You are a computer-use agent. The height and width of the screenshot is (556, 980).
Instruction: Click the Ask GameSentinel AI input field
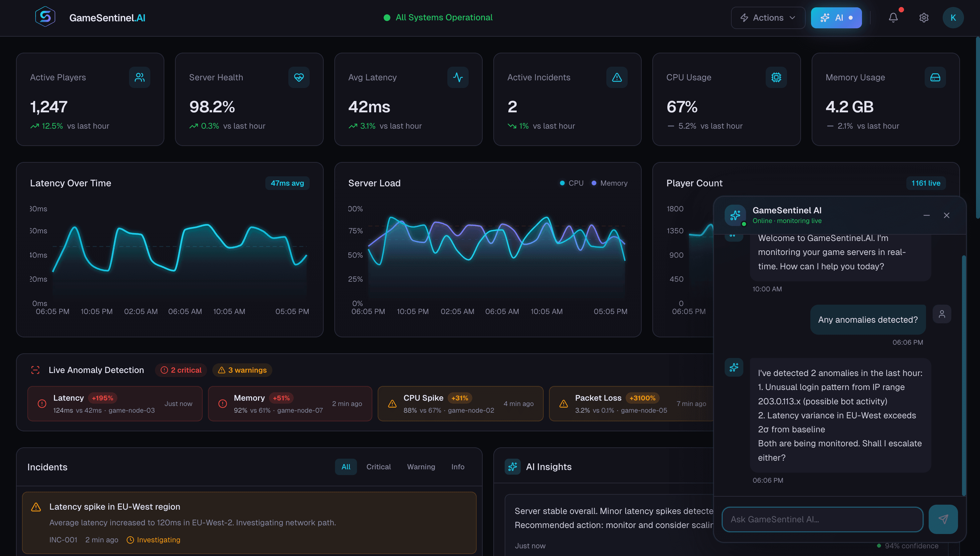click(822, 519)
